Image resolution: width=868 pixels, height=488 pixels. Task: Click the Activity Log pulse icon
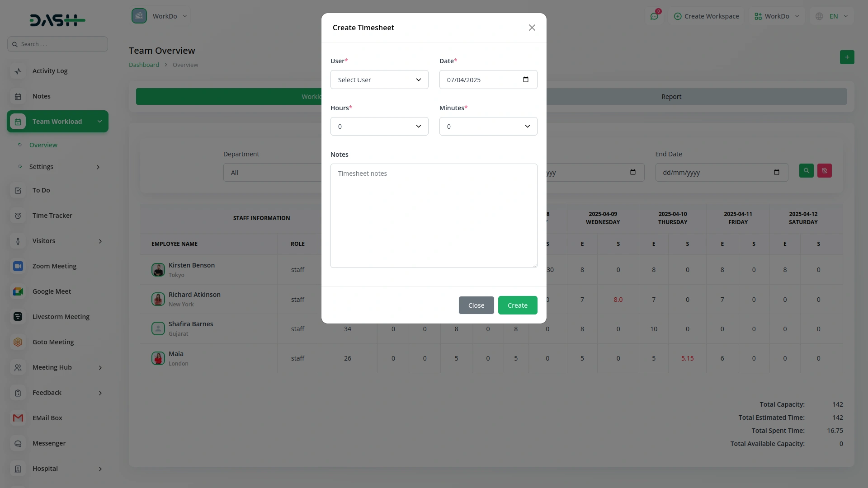coord(18,71)
